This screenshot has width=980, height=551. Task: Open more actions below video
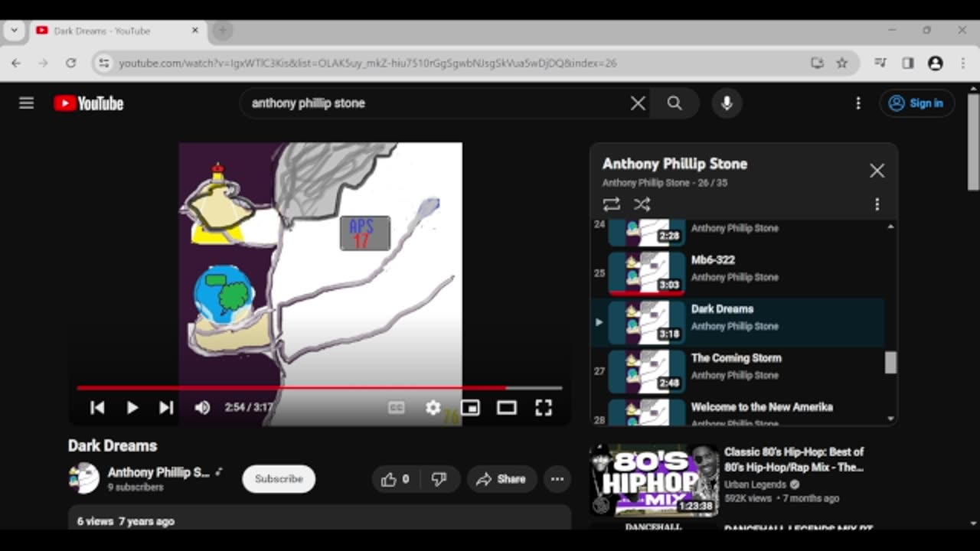coord(557,479)
